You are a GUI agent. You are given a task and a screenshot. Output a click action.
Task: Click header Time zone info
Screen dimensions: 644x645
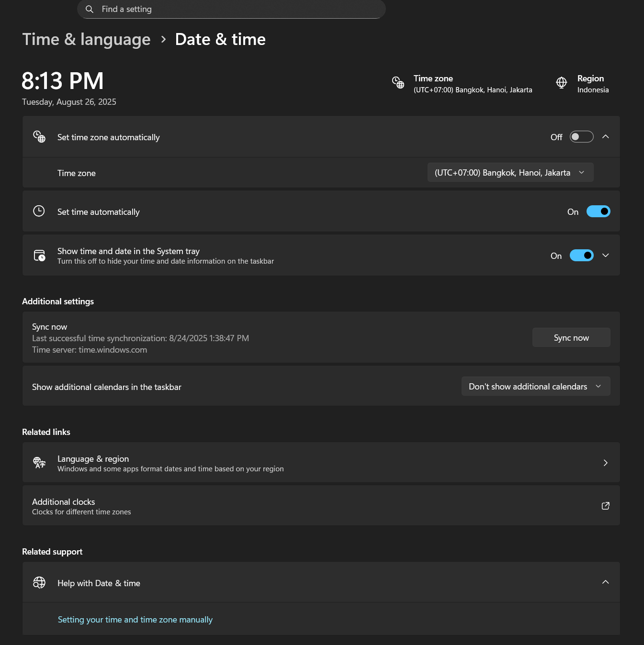(x=462, y=84)
